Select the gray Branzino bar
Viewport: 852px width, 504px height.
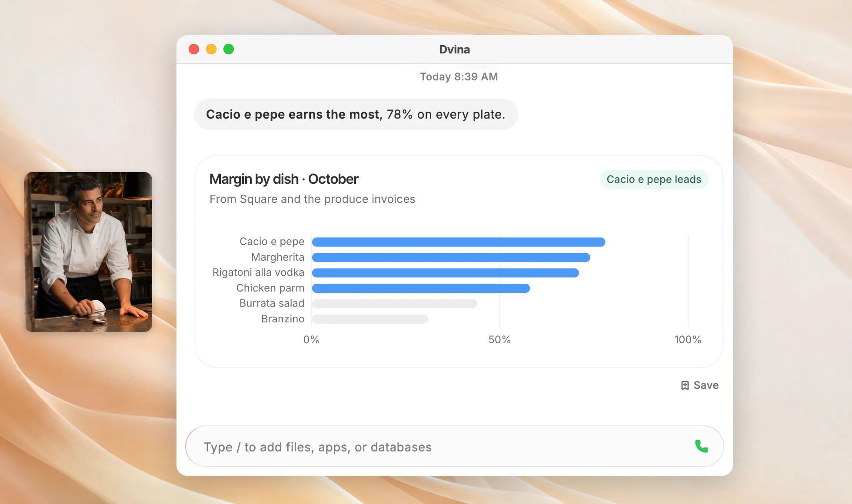pos(370,319)
